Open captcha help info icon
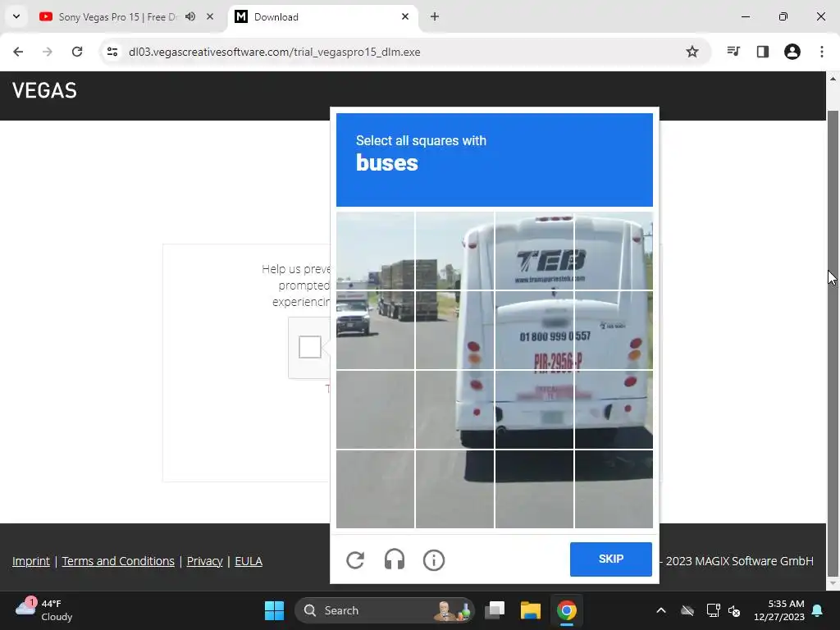This screenshot has height=630, width=840. (433, 560)
